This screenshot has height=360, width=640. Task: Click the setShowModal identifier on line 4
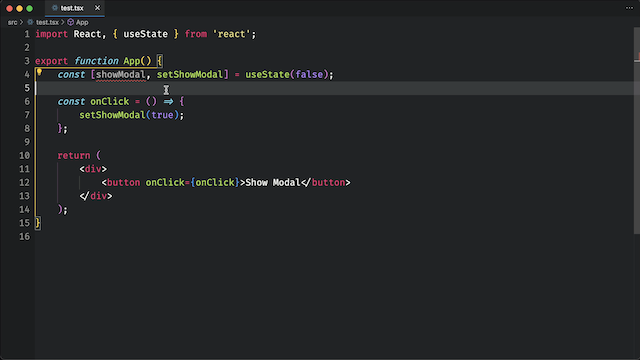click(190, 75)
